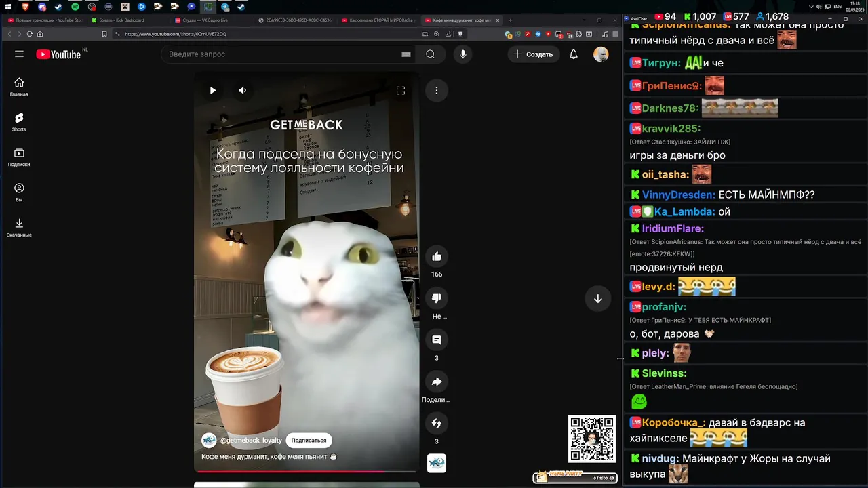Click the Создать button
The image size is (868, 488).
(533, 54)
